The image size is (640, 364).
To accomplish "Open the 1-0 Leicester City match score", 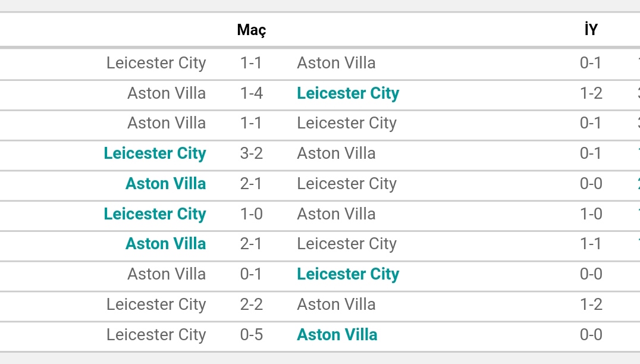I will 252,214.
